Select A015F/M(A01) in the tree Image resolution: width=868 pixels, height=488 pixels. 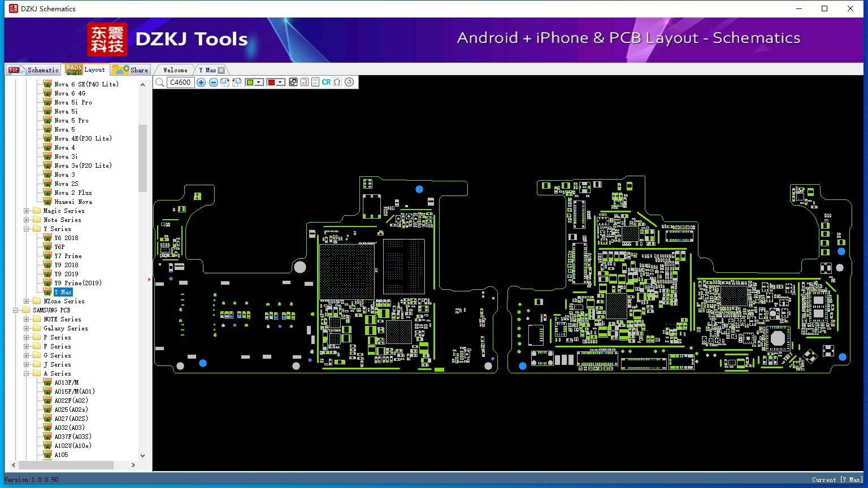pos(75,391)
